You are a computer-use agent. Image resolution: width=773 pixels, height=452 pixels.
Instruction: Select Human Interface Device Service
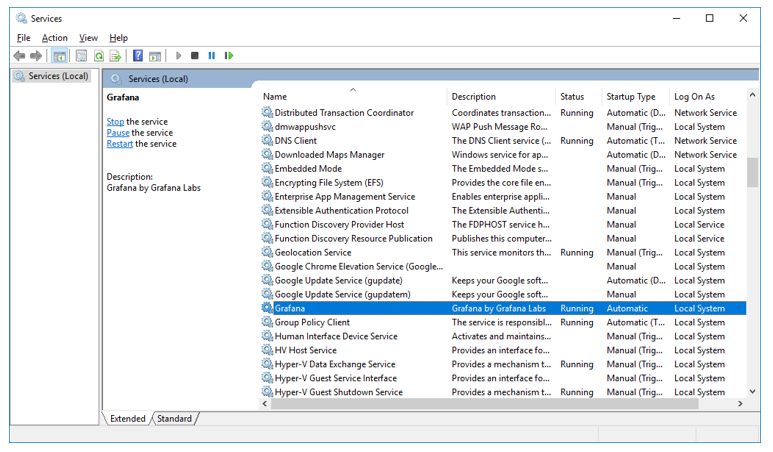pos(503,336)
